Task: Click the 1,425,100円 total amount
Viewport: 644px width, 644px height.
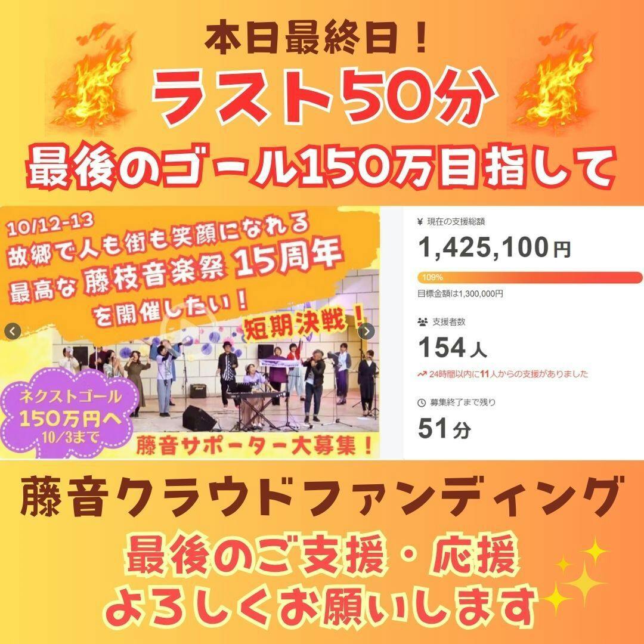Action: click(x=494, y=247)
